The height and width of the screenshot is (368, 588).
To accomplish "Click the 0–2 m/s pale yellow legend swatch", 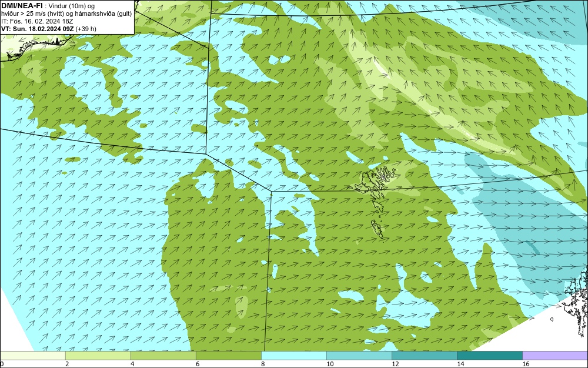I will click(32, 355).
